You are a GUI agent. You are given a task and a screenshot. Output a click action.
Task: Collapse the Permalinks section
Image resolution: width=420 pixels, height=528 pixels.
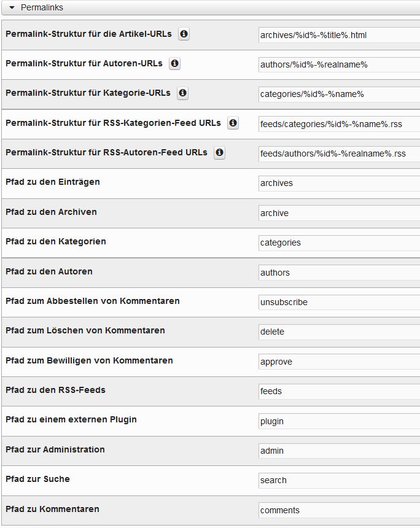coord(12,8)
